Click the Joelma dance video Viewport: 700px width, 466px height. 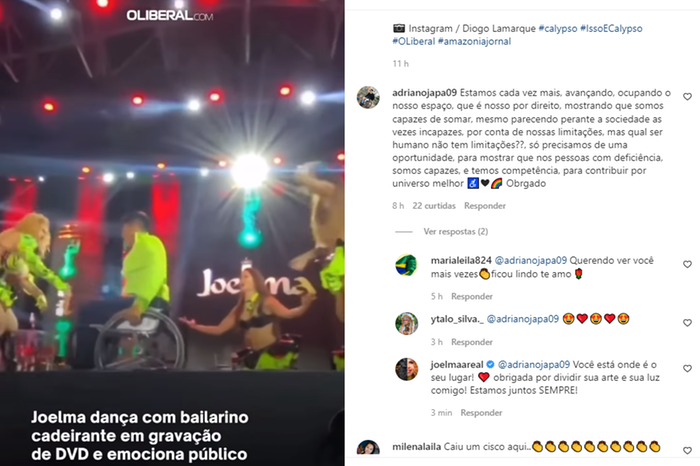pos(172,233)
